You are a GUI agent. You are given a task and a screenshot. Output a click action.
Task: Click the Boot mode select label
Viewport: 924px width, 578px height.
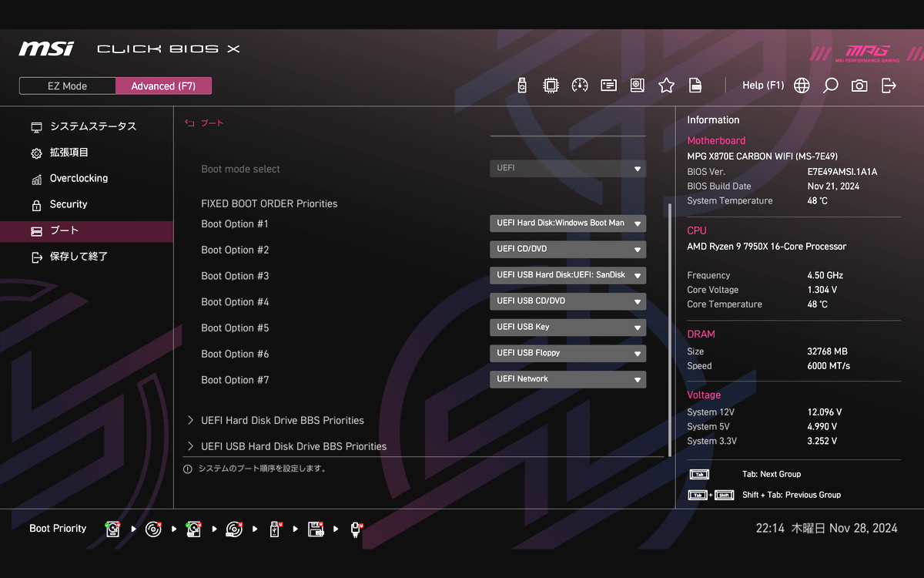pos(240,170)
